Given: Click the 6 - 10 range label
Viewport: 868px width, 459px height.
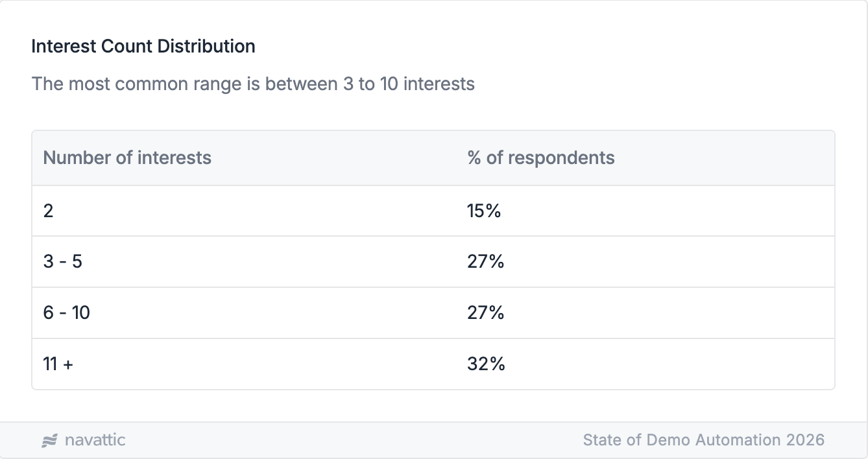Looking at the screenshot, I should coord(67,313).
